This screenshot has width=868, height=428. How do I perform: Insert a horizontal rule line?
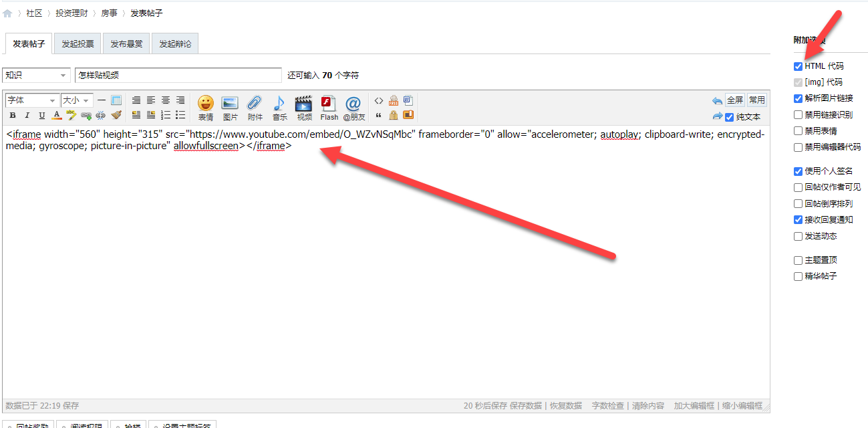pyautogui.click(x=102, y=100)
